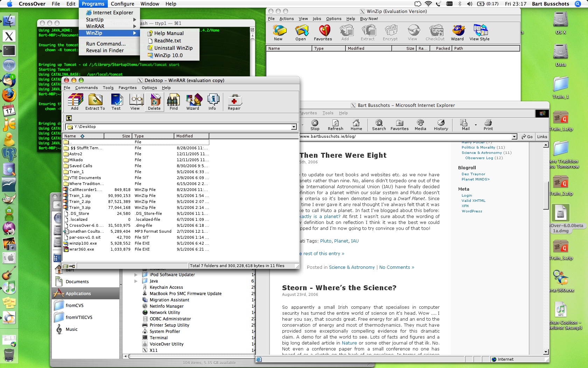Click New in the WinZip toolbar
The height and width of the screenshot is (368, 588).
[x=279, y=33]
